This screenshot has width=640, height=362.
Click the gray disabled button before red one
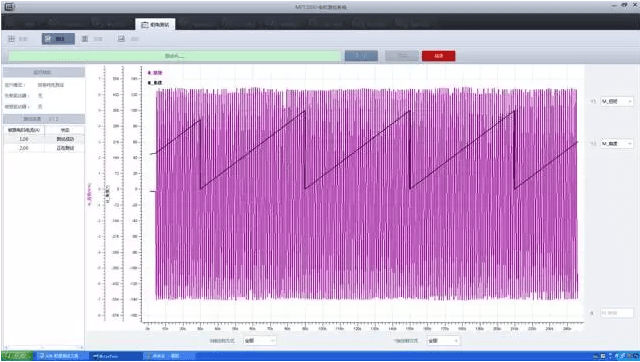(x=402, y=56)
